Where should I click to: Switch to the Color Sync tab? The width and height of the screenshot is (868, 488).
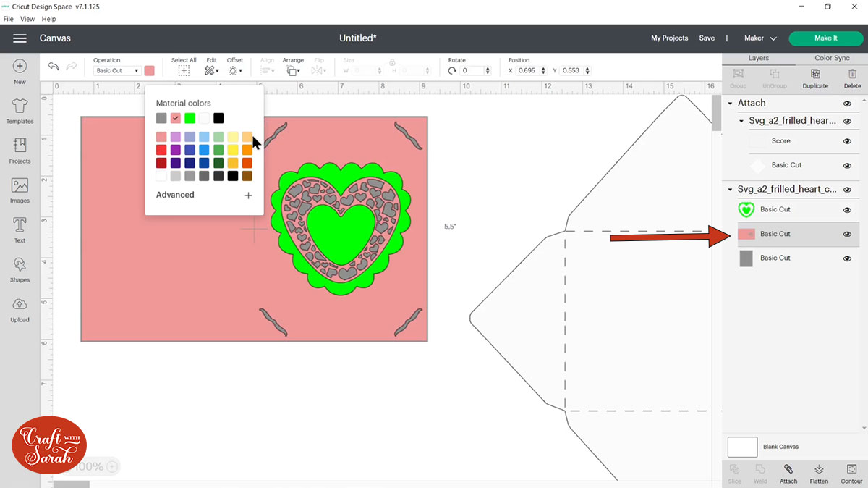click(x=832, y=58)
